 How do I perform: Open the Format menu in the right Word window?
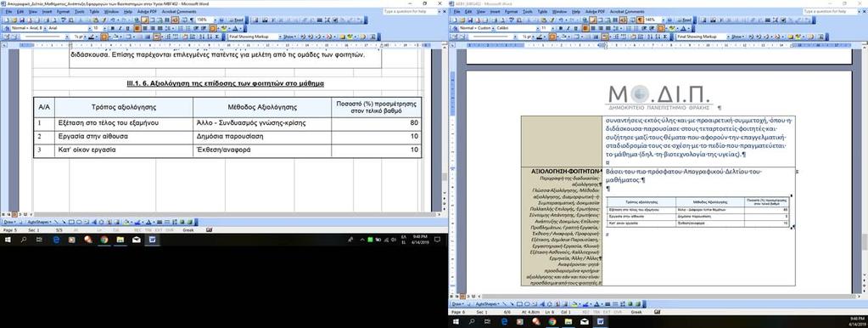pos(512,12)
